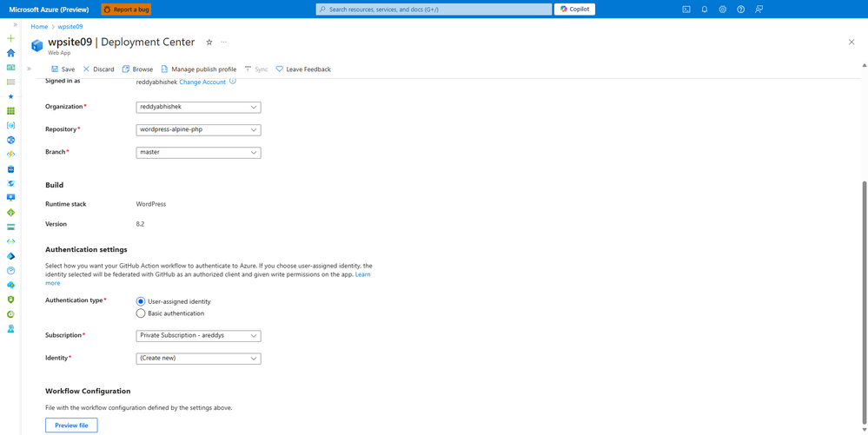Click the info icon next to Change Account
This screenshot has height=435, width=868.
pos(233,82)
